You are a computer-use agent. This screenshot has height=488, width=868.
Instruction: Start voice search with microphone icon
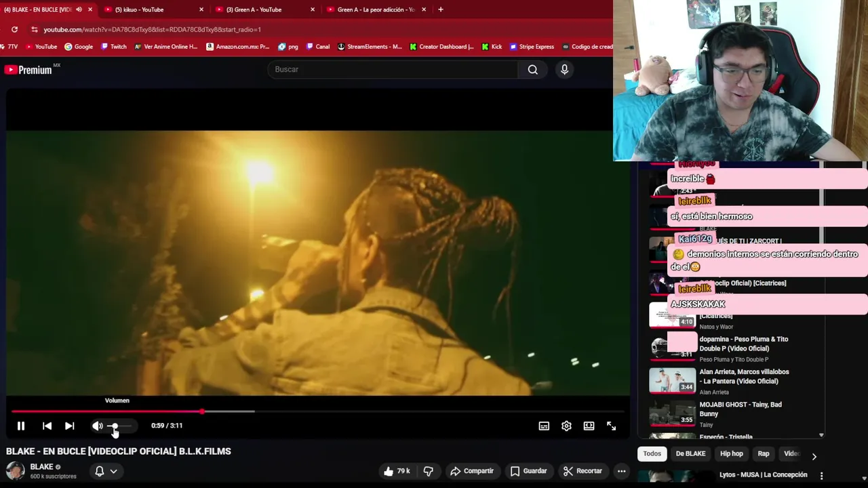564,69
